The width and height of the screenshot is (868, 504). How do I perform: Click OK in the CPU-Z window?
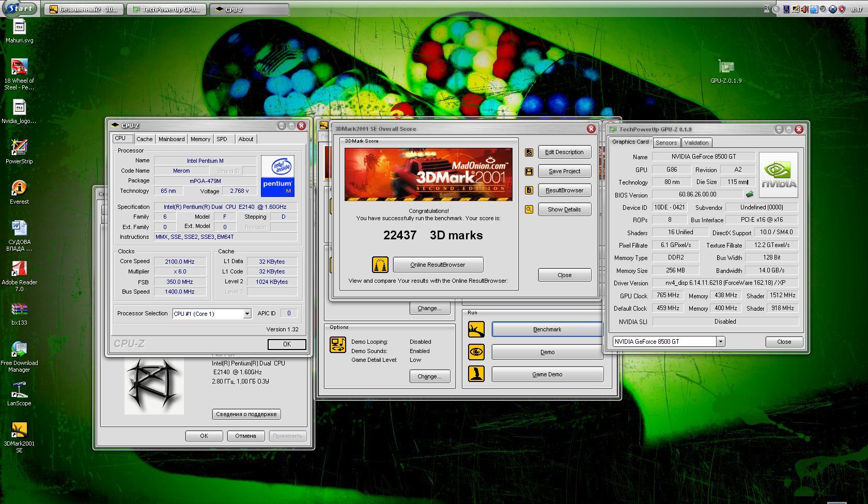[x=287, y=344]
